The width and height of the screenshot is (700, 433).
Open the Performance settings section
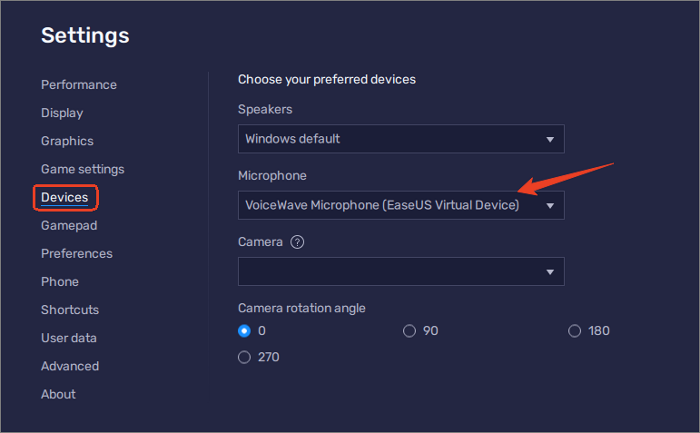[79, 85]
